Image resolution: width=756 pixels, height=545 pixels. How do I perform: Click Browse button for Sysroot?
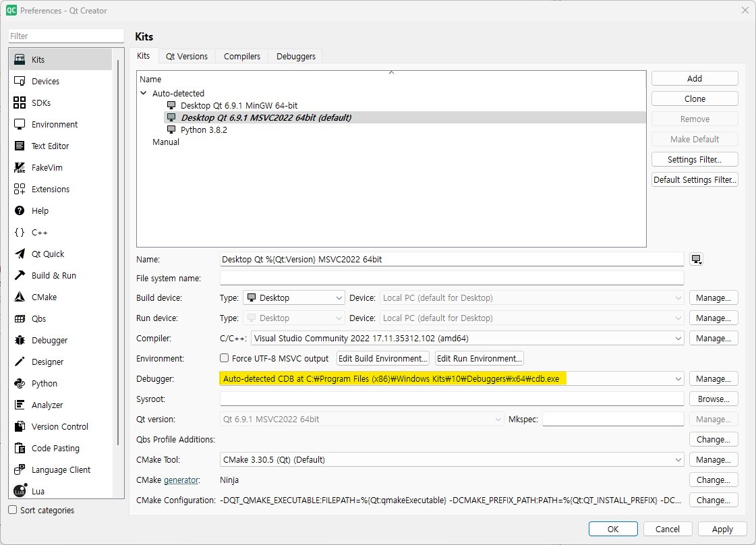714,399
